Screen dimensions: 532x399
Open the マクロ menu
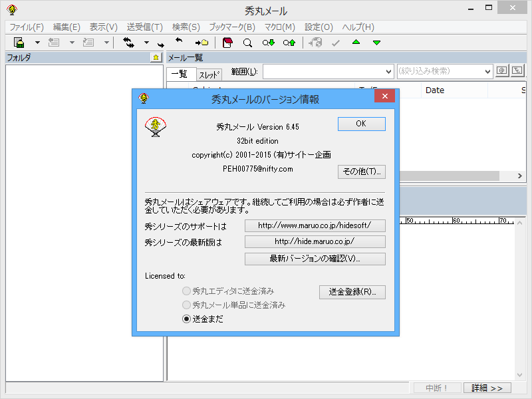coord(278,27)
